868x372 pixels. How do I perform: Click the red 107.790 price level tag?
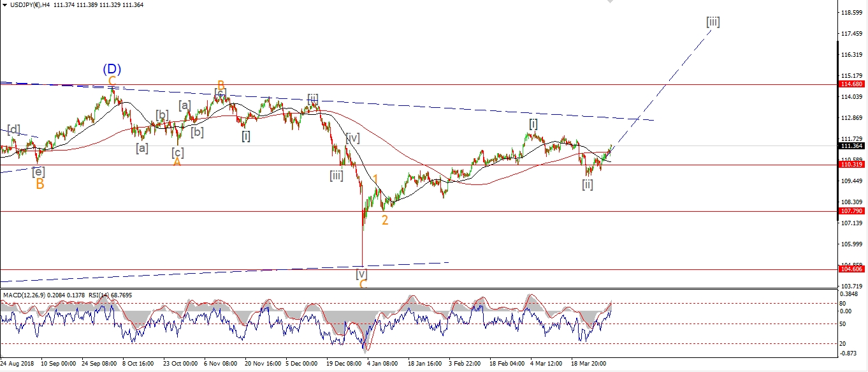pyautogui.click(x=852, y=211)
